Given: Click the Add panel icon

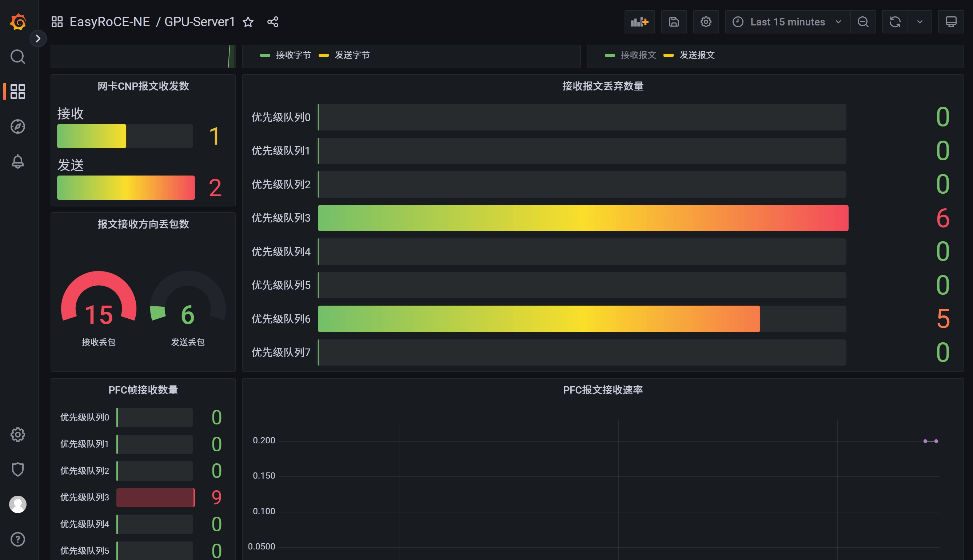Looking at the screenshot, I should (639, 22).
